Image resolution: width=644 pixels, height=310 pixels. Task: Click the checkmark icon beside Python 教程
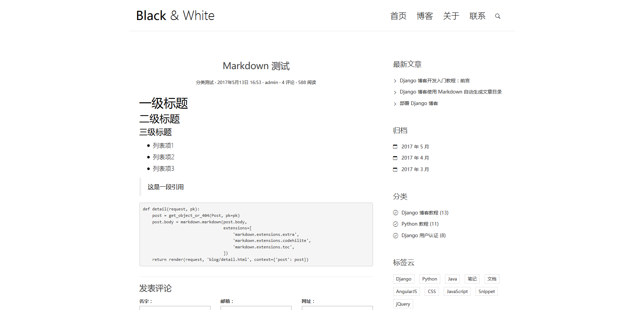pyautogui.click(x=395, y=224)
